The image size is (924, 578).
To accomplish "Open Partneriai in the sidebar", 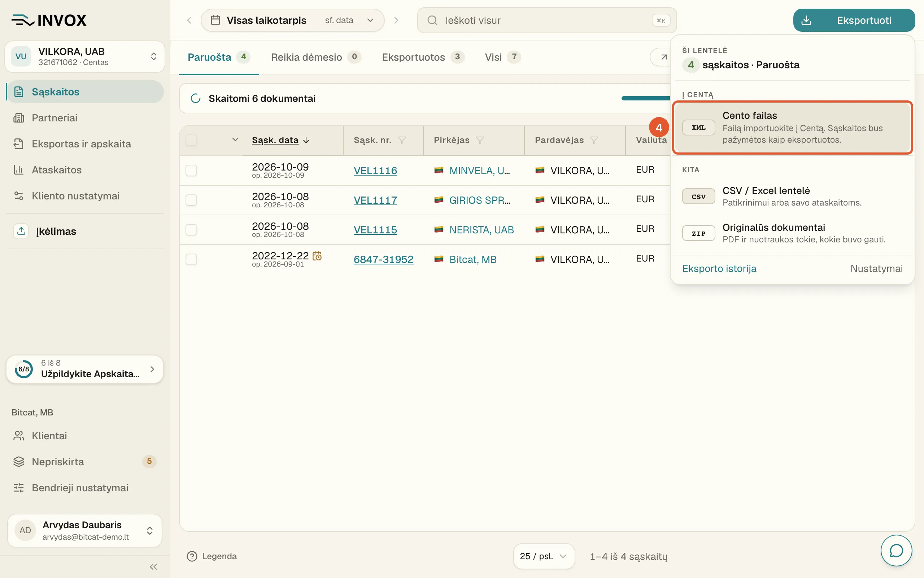I will pos(85,118).
